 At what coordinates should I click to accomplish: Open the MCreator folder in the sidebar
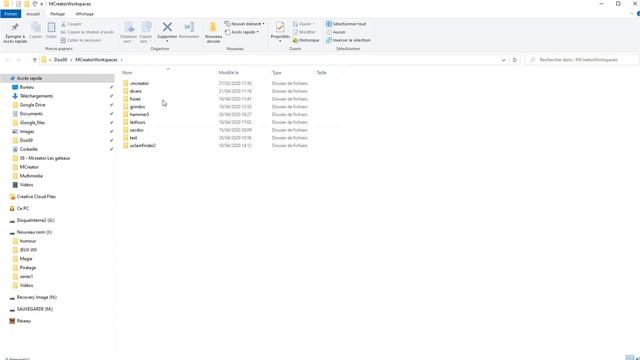tap(29, 167)
